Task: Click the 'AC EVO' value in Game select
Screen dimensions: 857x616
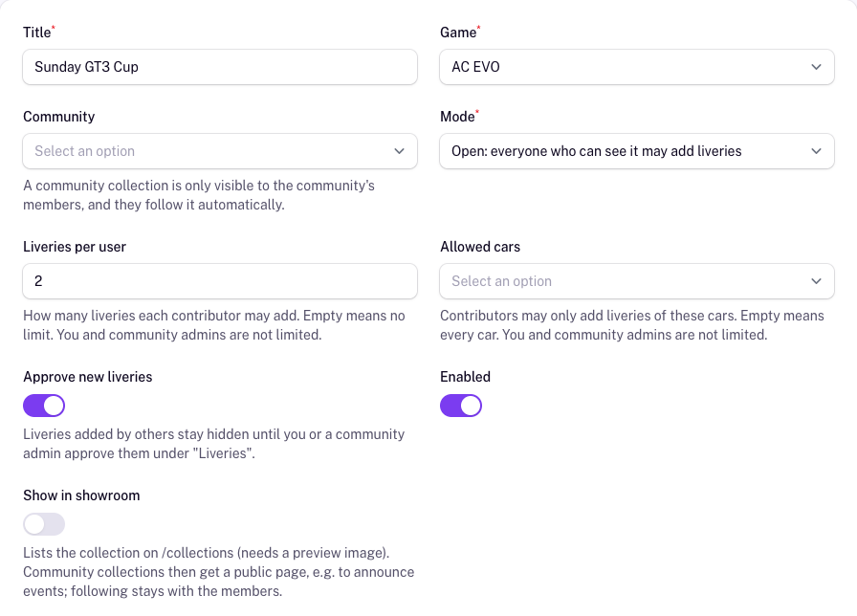Action: point(475,67)
